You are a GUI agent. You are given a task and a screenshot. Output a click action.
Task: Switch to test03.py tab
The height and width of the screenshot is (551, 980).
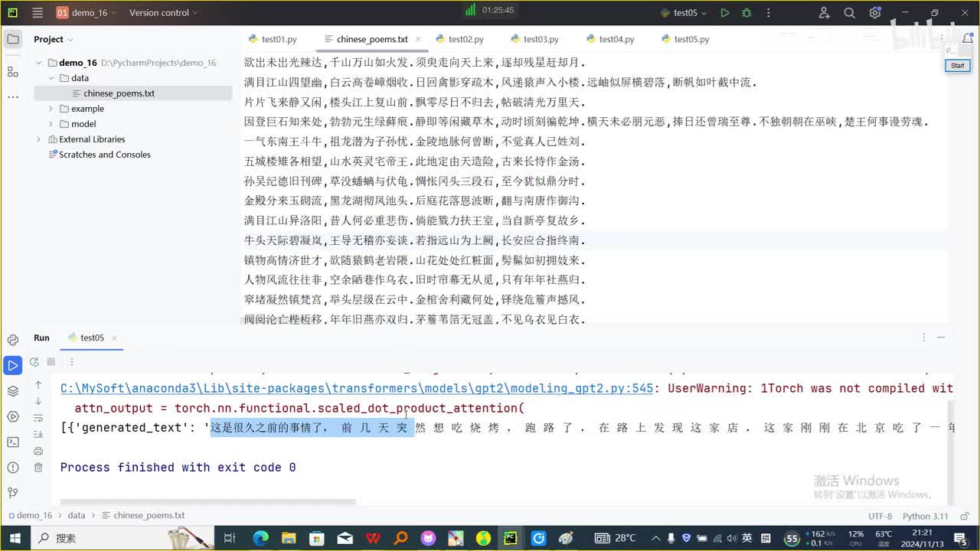[x=534, y=39]
